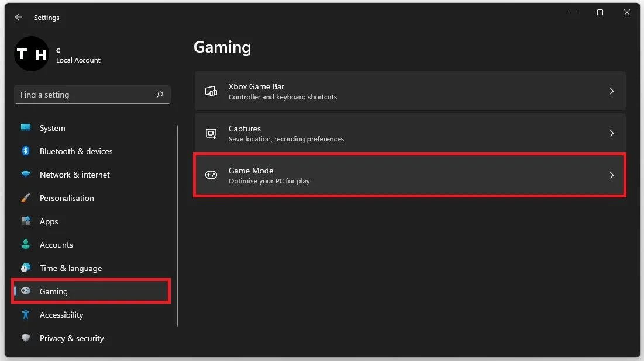
Task: Maximize the Settings window
Action: coord(600,12)
